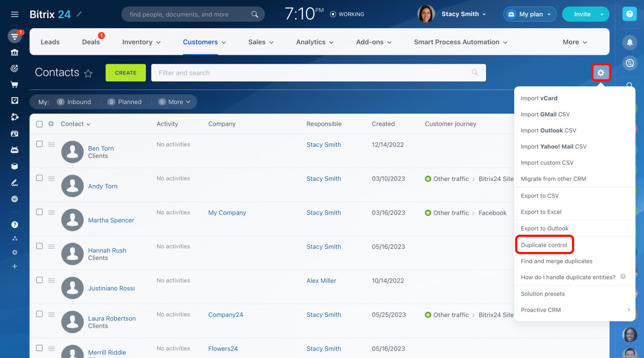Click the Invite button
This screenshot has width=644, height=358.
[582, 14]
